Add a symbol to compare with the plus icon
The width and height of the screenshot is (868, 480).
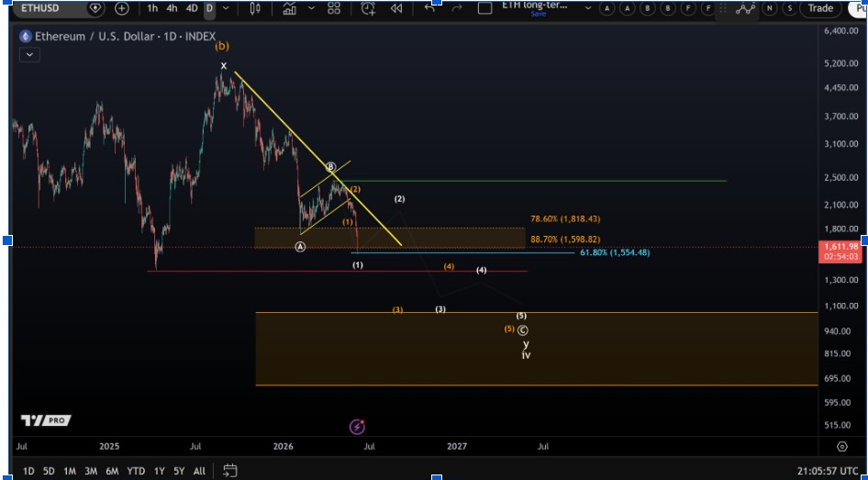pos(122,8)
